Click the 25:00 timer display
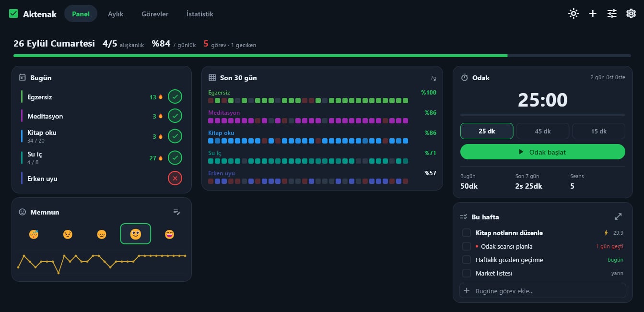 [x=543, y=100]
